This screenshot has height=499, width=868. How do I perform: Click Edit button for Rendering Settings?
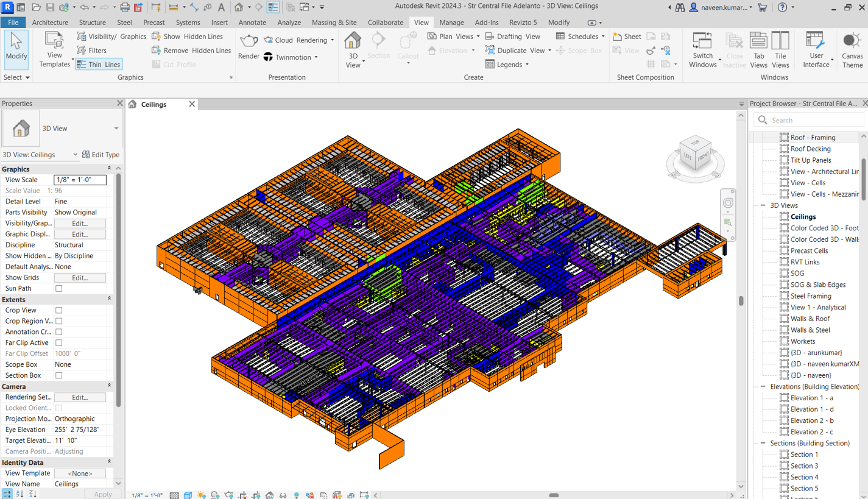[x=80, y=397]
